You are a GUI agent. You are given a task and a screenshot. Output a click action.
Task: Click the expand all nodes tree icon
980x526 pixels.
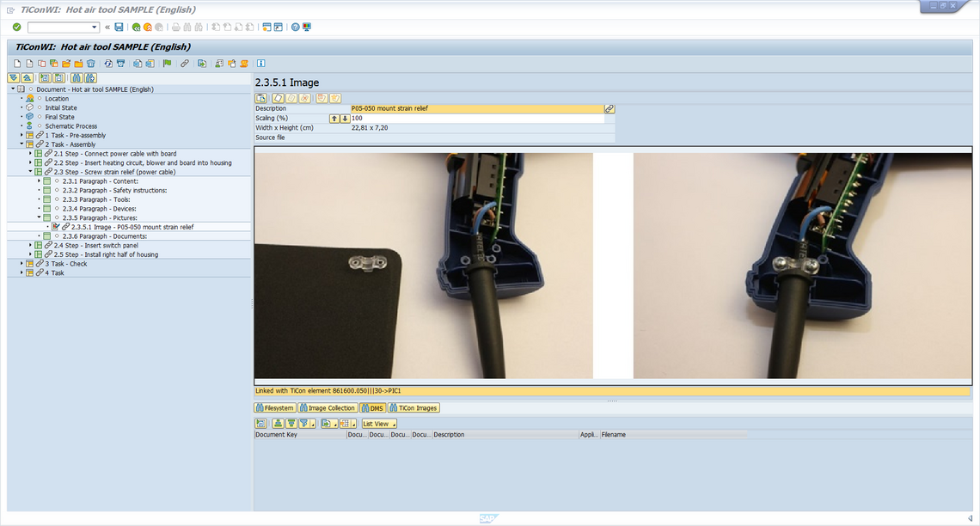[x=14, y=78]
